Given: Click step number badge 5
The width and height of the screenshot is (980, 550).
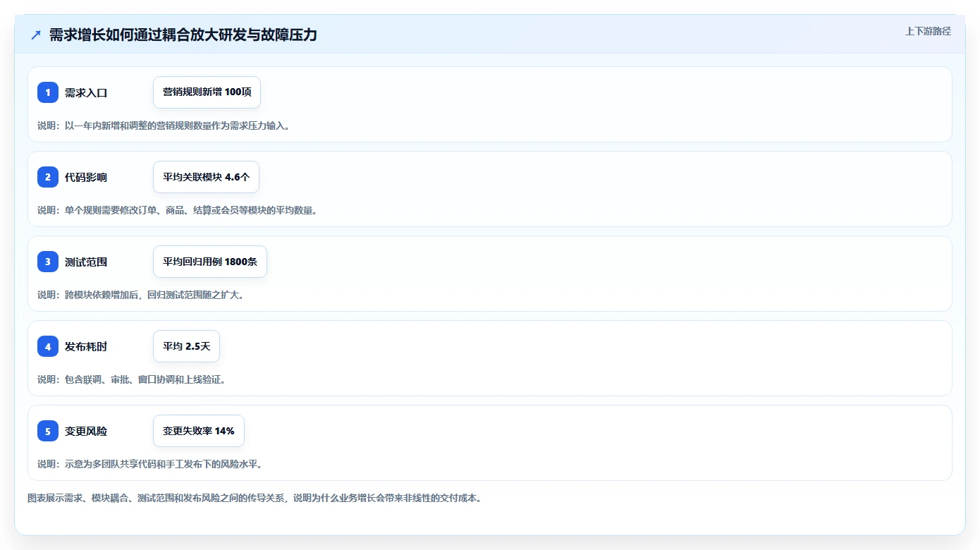Looking at the screenshot, I should (48, 431).
